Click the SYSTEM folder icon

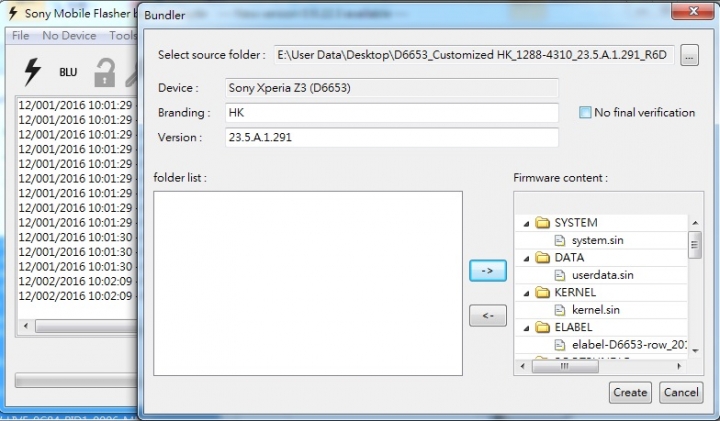pyautogui.click(x=543, y=223)
